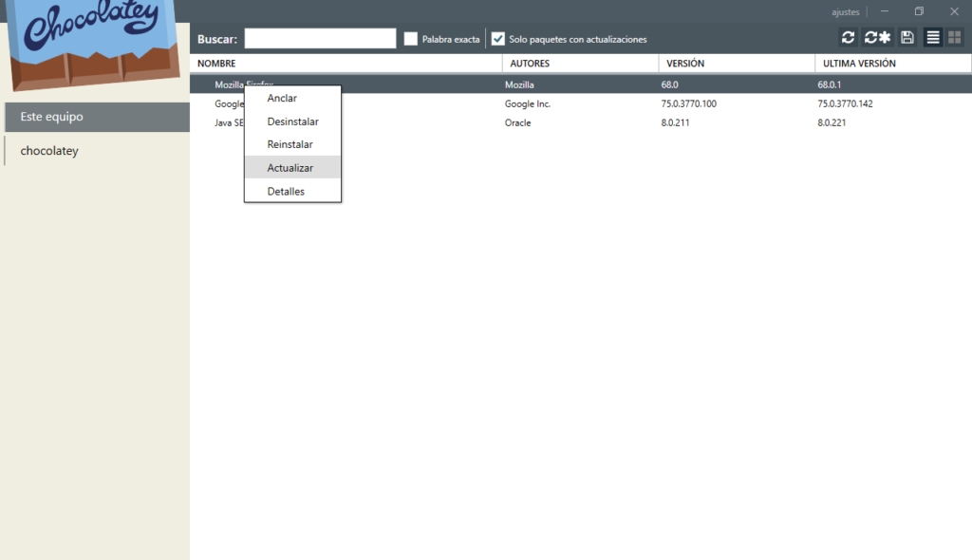Enable the Palabra exacta checkbox
Viewport: 972px width, 560px height.
click(x=410, y=39)
